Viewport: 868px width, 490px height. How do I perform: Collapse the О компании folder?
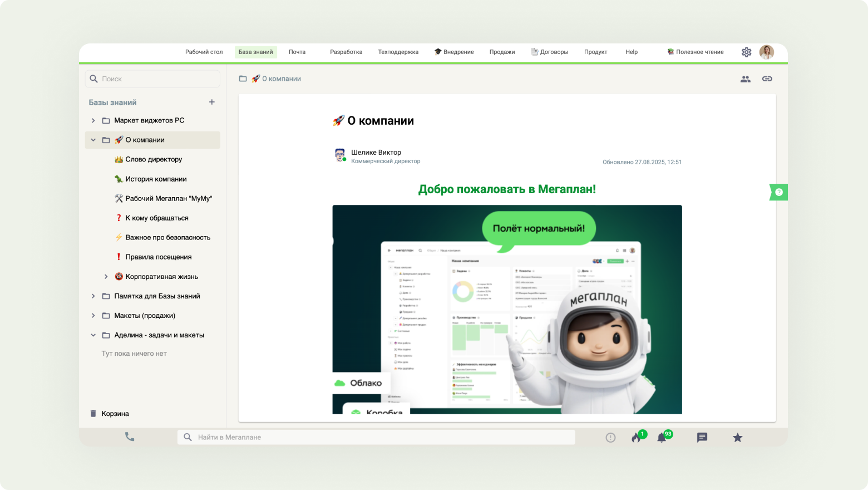click(x=93, y=140)
